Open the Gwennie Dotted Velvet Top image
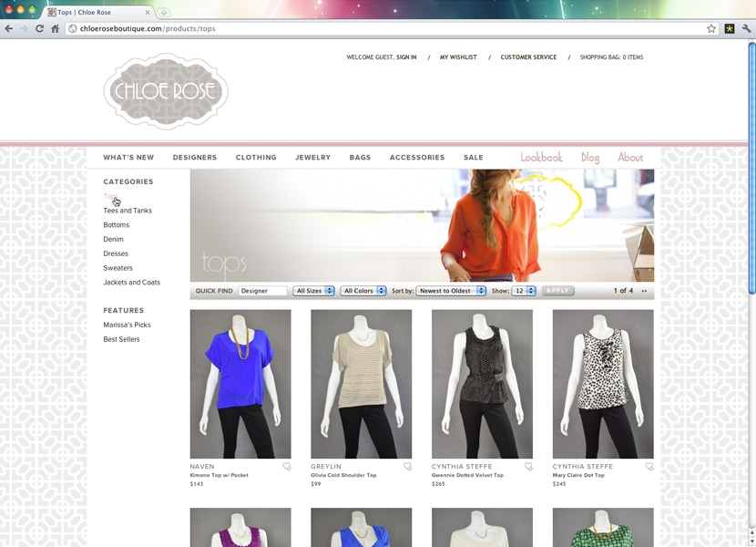Screen dimensions: 756x547 point(482,384)
